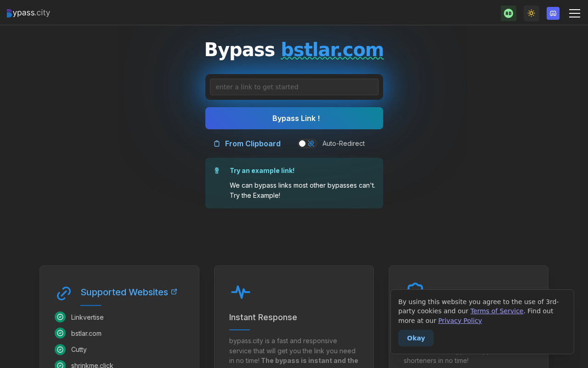The width and height of the screenshot is (588, 368).
Task: Click the bypass.city logo
Action: coord(28,13)
